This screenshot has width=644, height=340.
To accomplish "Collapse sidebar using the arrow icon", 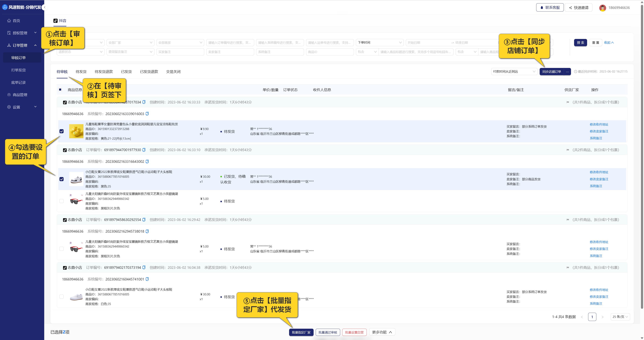I will [x=45, y=7].
